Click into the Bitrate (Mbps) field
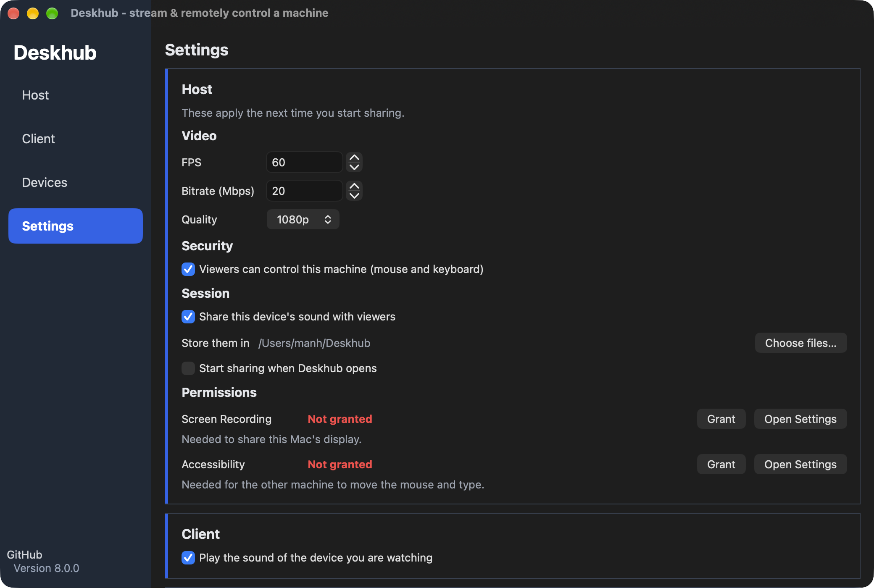This screenshot has height=588, width=874. click(x=305, y=191)
